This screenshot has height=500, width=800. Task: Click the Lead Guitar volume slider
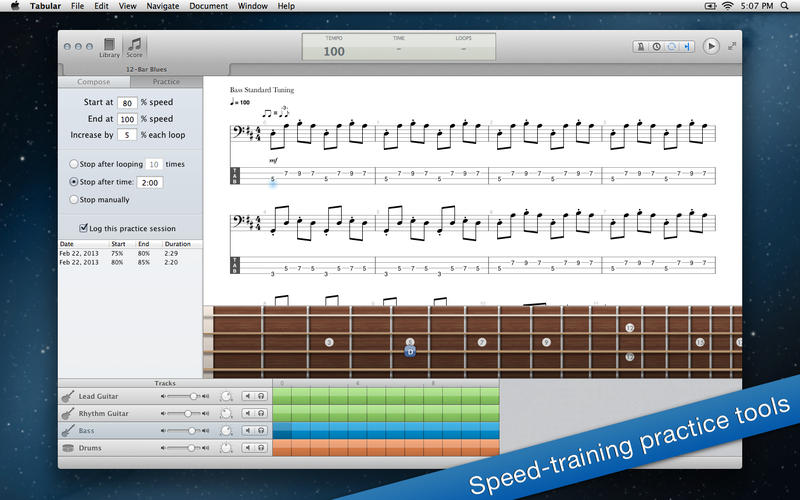tap(186, 396)
